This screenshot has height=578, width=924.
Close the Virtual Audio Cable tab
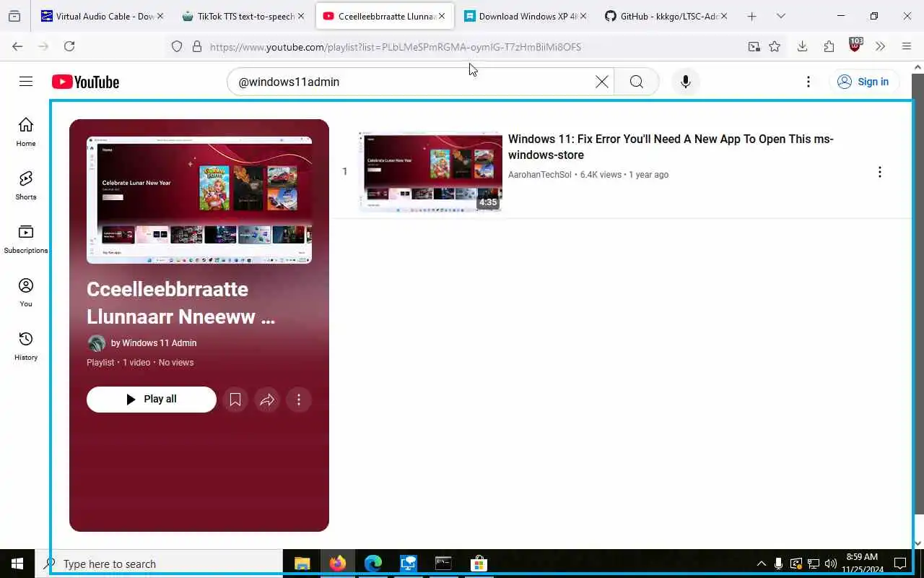coord(160,16)
